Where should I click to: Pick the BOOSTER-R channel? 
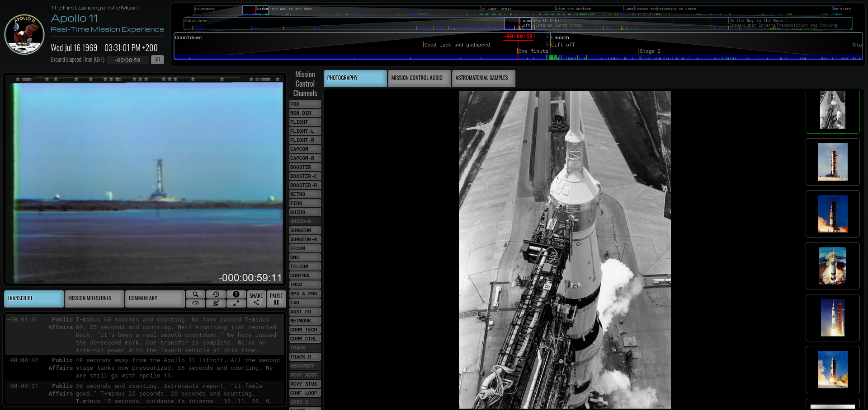point(305,185)
